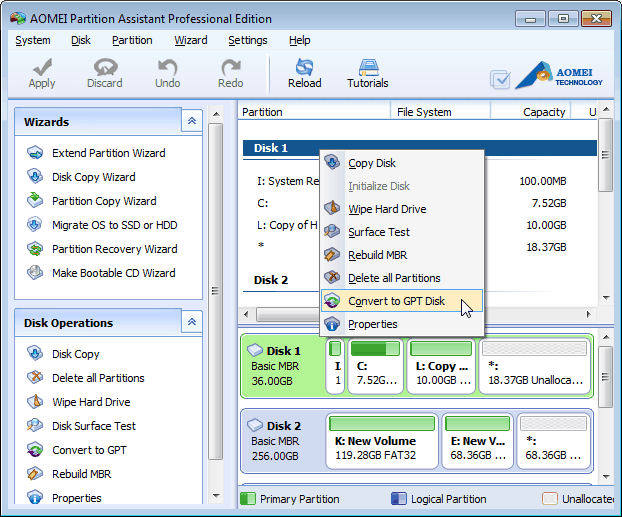The width and height of the screenshot is (622, 517).
Task: Open the Partition menu
Action: click(x=132, y=40)
